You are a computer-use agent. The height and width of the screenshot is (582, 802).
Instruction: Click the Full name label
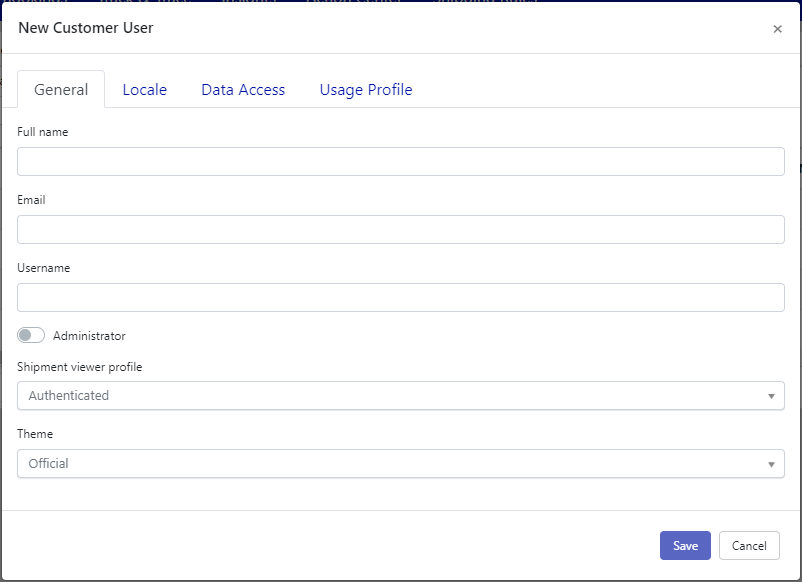pos(43,132)
